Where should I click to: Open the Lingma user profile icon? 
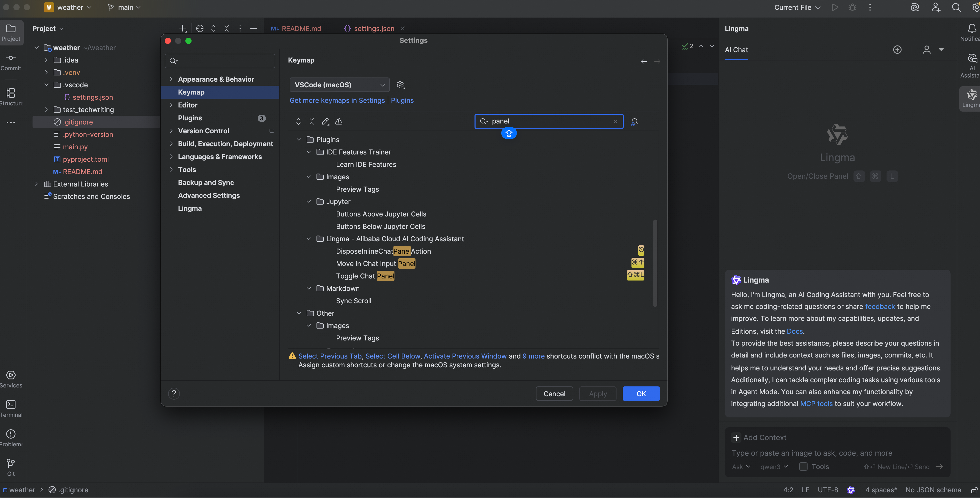(x=927, y=50)
